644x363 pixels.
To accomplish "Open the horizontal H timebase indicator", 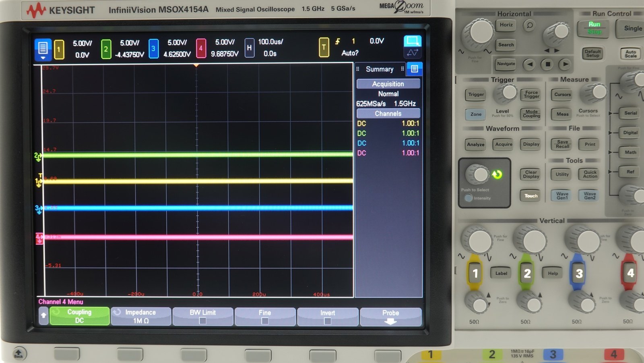I will (249, 48).
